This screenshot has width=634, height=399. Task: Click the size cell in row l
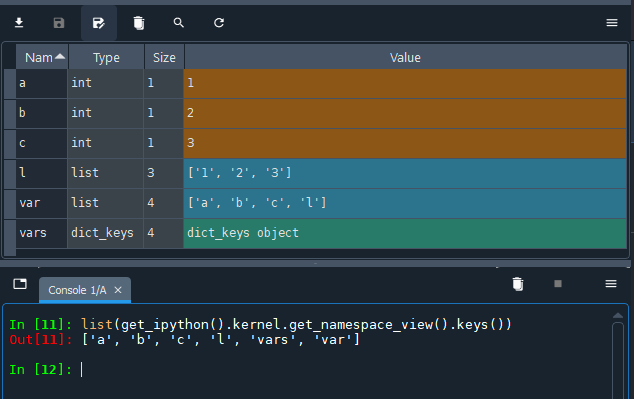(164, 173)
